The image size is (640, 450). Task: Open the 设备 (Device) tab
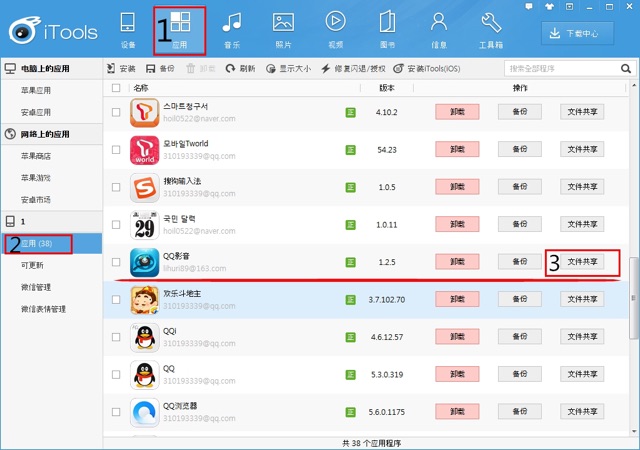pyautogui.click(x=128, y=31)
